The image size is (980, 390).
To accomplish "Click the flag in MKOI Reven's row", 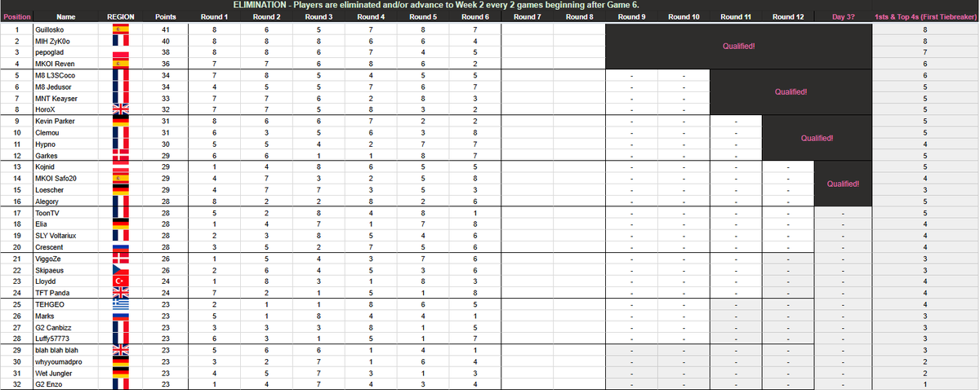I will click(x=121, y=63).
